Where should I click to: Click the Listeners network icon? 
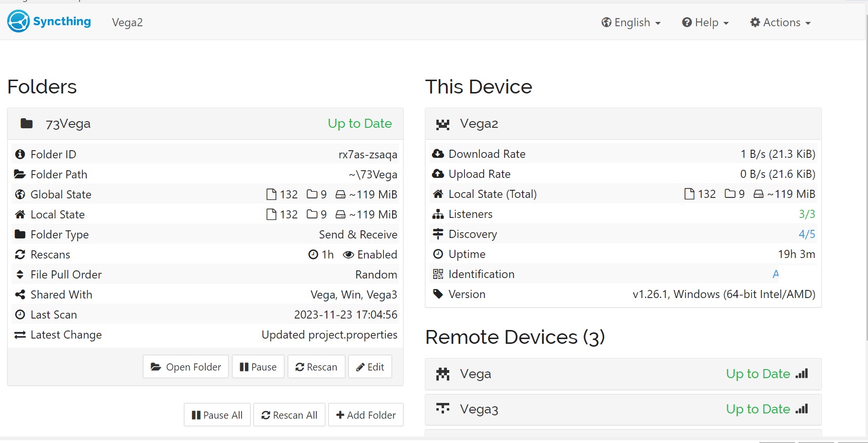coord(438,214)
